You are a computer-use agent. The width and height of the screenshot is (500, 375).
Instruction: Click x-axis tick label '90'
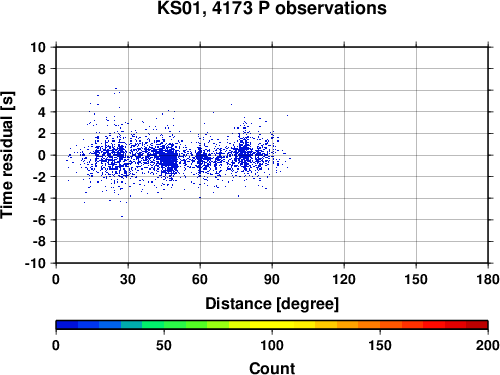pyautogui.click(x=272, y=279)
